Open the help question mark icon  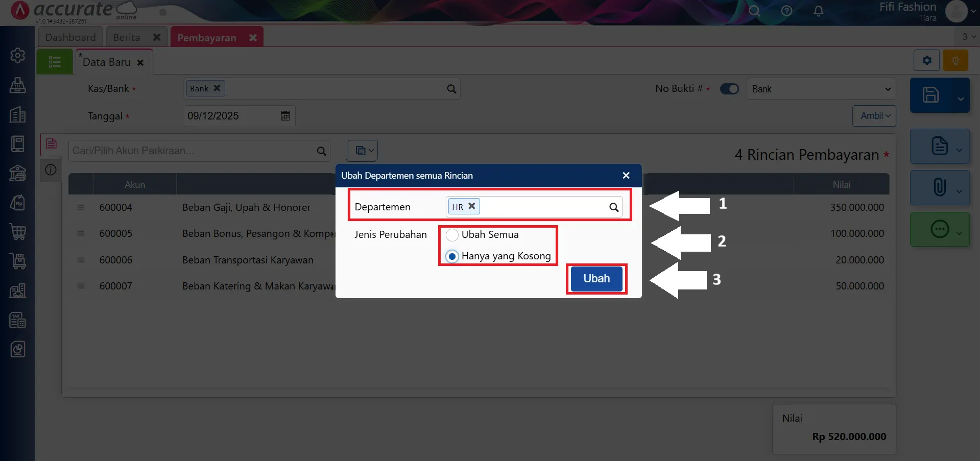pos(786,11)
